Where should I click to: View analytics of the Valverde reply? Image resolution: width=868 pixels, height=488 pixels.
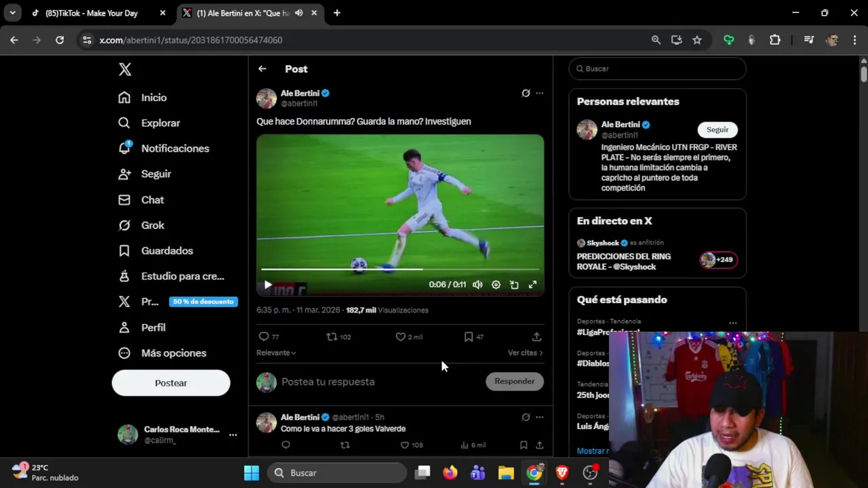click(x=465, y=445)
